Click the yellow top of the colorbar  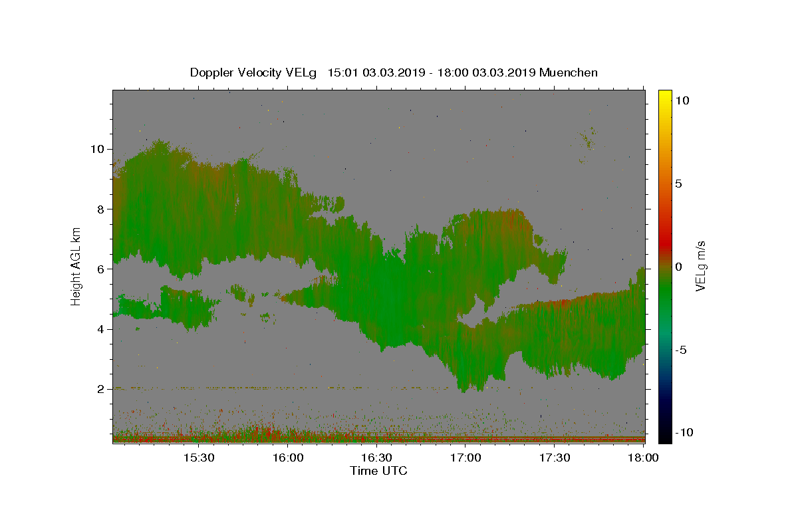coord(664,94)
